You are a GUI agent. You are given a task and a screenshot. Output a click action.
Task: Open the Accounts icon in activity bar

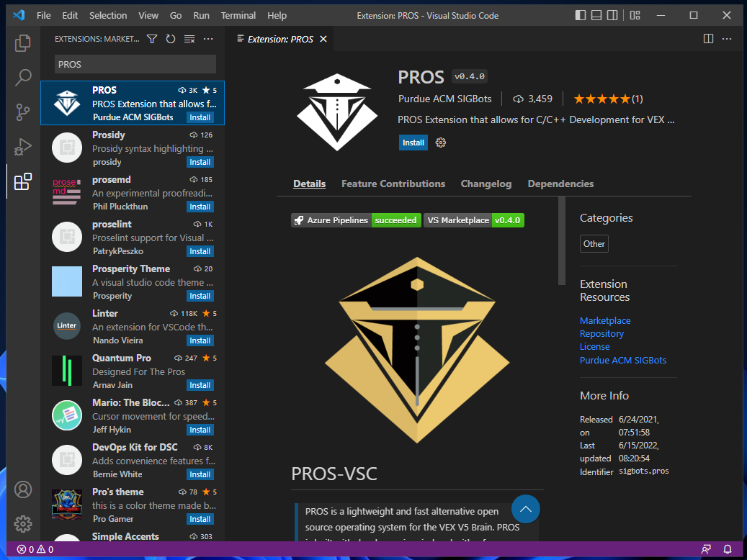point(23,489)
